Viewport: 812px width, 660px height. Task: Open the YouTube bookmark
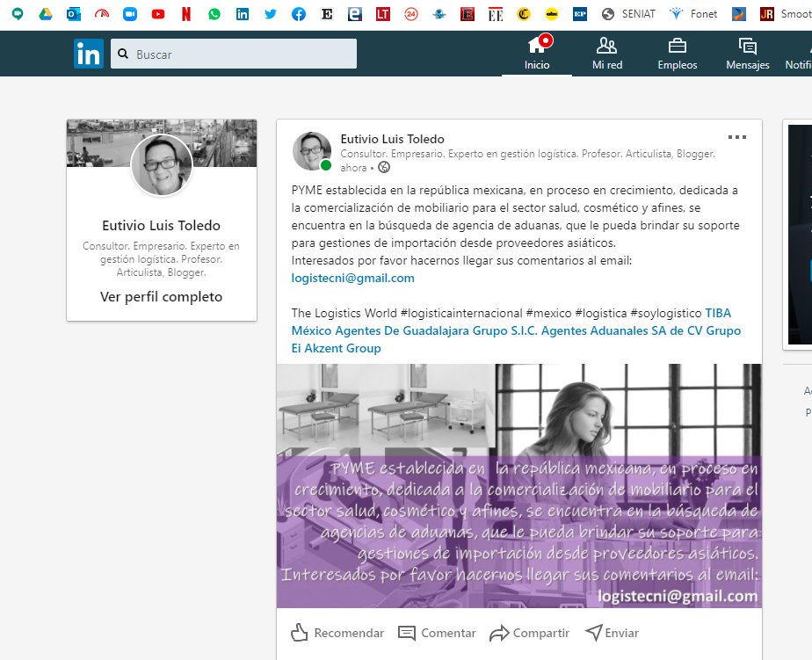coord(158,14)
